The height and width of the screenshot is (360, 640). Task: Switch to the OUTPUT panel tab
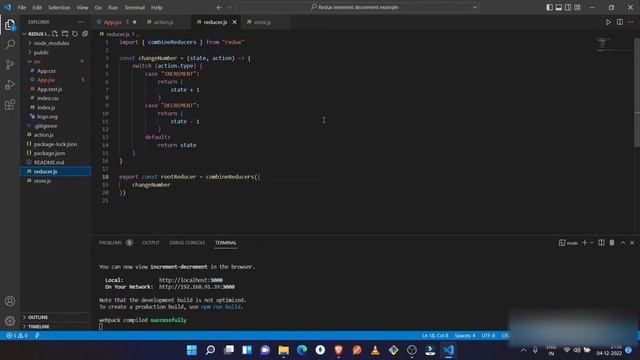(151, 242)
